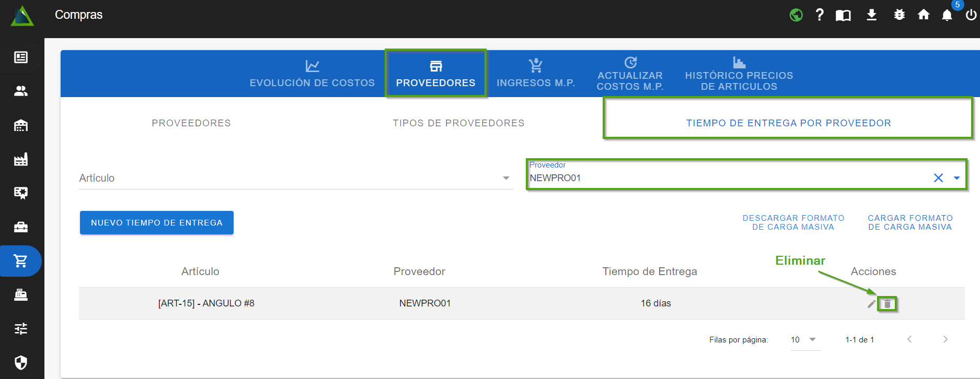
Task: Open the users sidebar icon
Action: click(21, 91)
